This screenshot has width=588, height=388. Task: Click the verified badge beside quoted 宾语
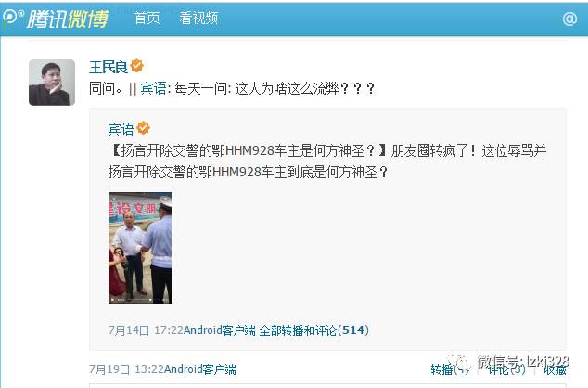143,128
